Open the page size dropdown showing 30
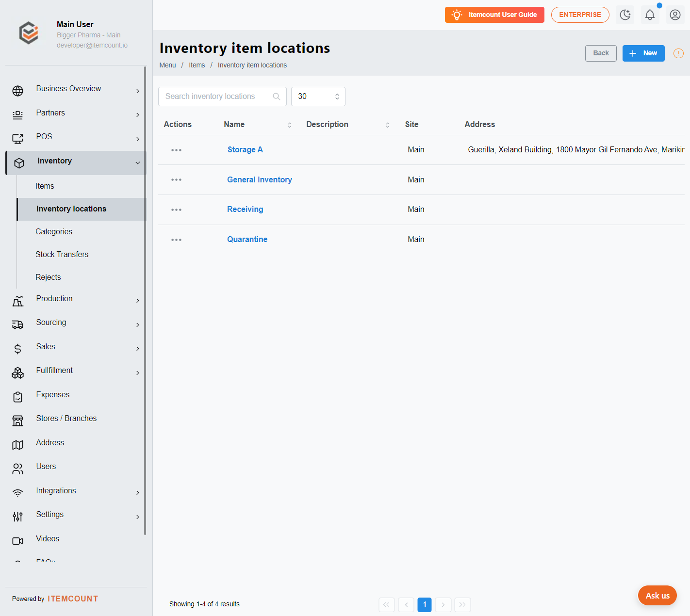Image resolution: width=690 pixels, height=616 pixels. click(318, 97)
